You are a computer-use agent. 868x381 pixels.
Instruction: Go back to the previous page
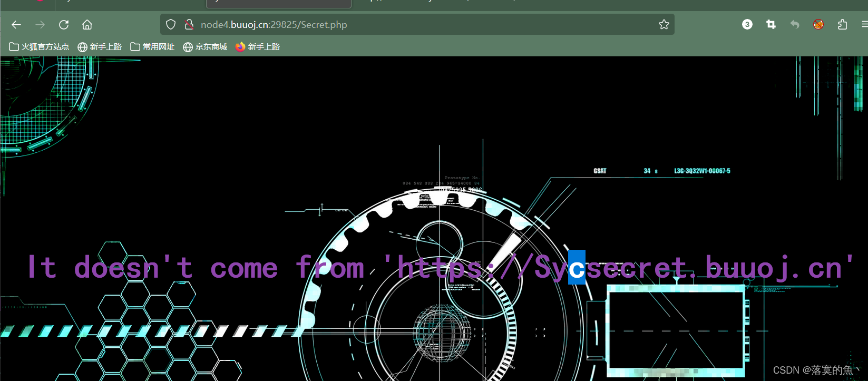(x=16, y=25)
